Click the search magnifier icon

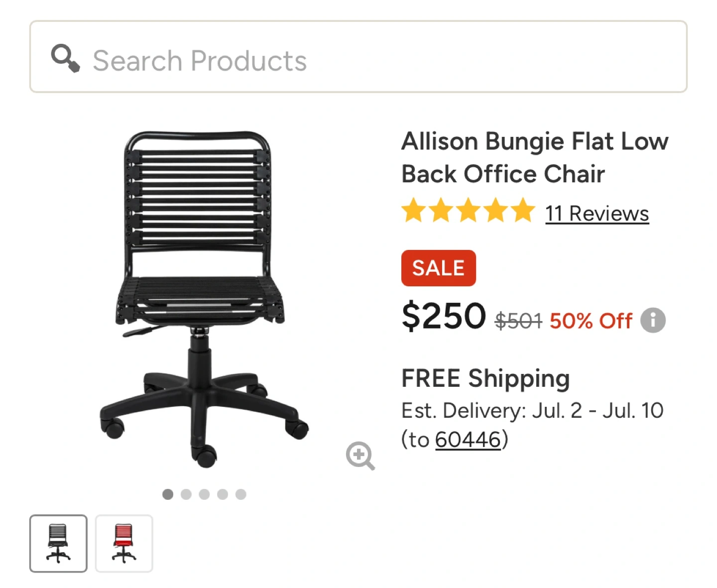[65, 58]
